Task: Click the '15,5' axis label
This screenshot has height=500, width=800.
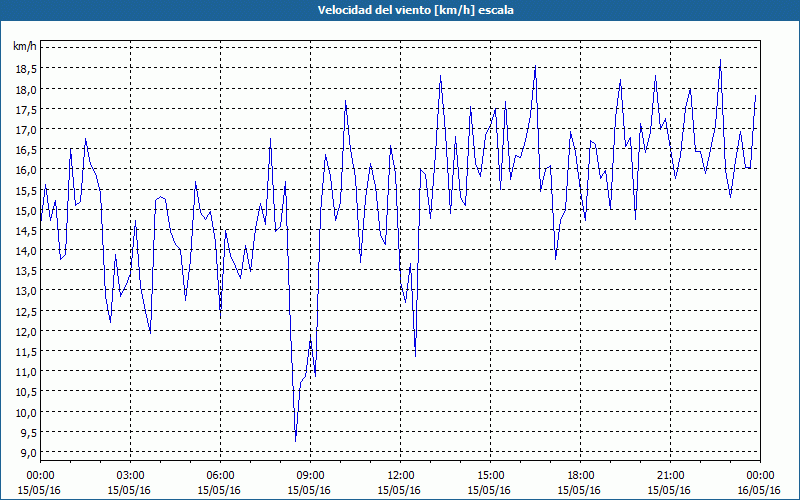Action: click(27, 190)
